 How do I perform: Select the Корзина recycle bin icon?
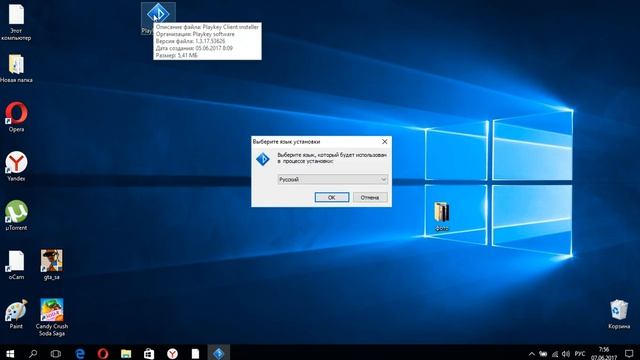click(x=619, y=314)
